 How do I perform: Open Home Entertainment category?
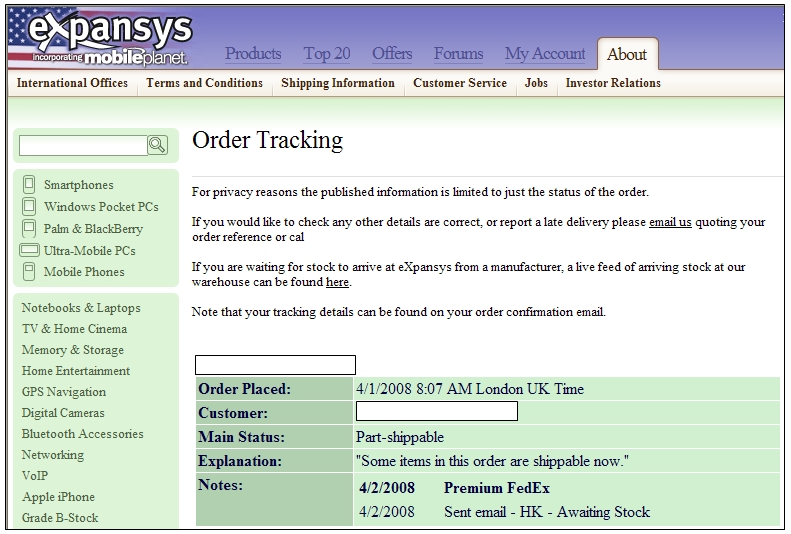click(76, 371)
